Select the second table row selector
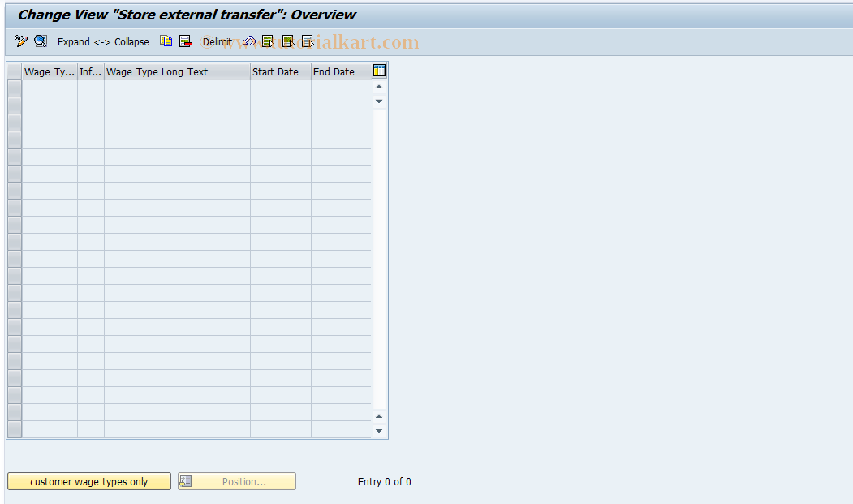Viewport: 853px width, 504px height. click(15, 106)
